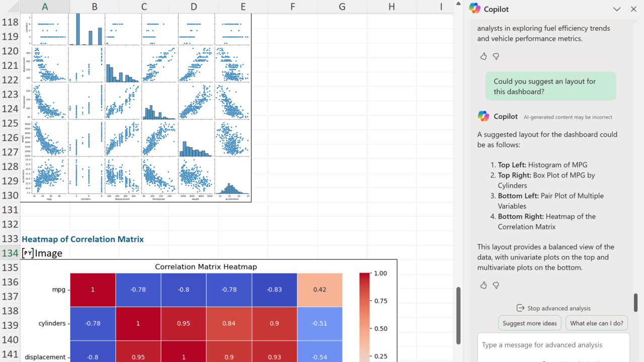
Task: Choose the Suggest more ideas prompt
Action: pos(530,323)
